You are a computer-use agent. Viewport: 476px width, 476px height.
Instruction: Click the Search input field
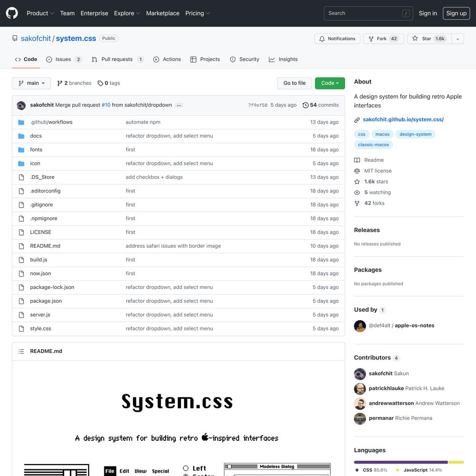368,13
